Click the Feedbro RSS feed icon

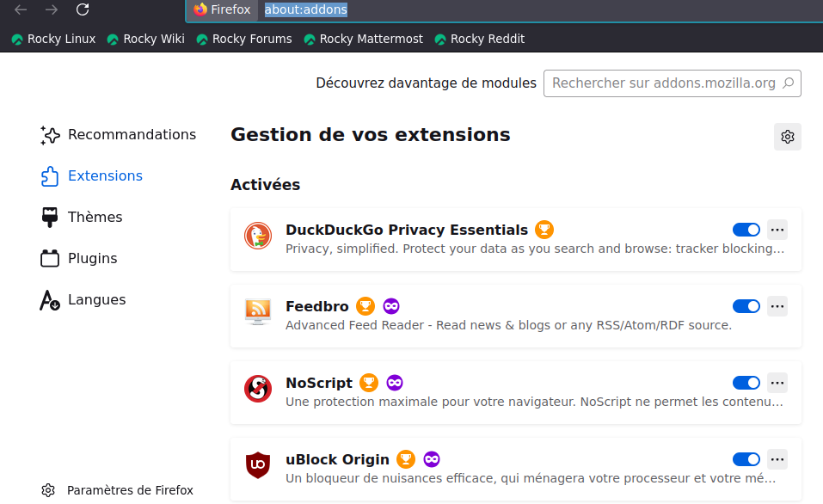click(258, 312)
